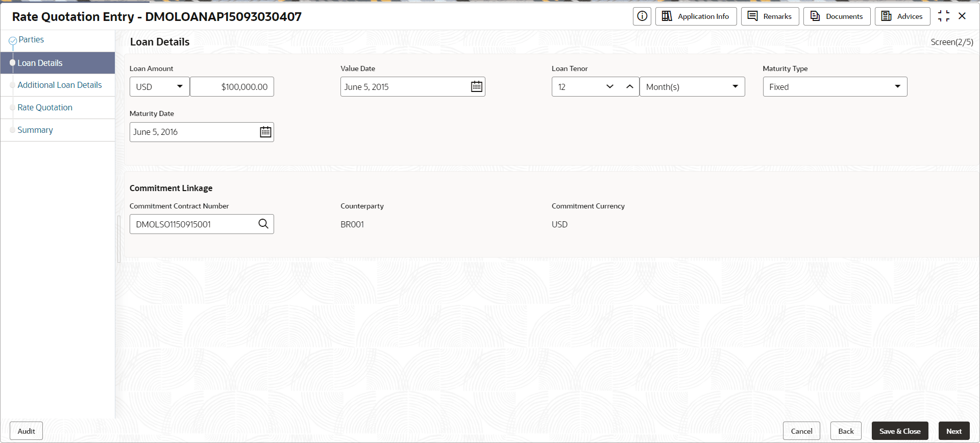Screen dimensions: 980x443
Task: Click Save & Close button
Action: pos(900,431)
